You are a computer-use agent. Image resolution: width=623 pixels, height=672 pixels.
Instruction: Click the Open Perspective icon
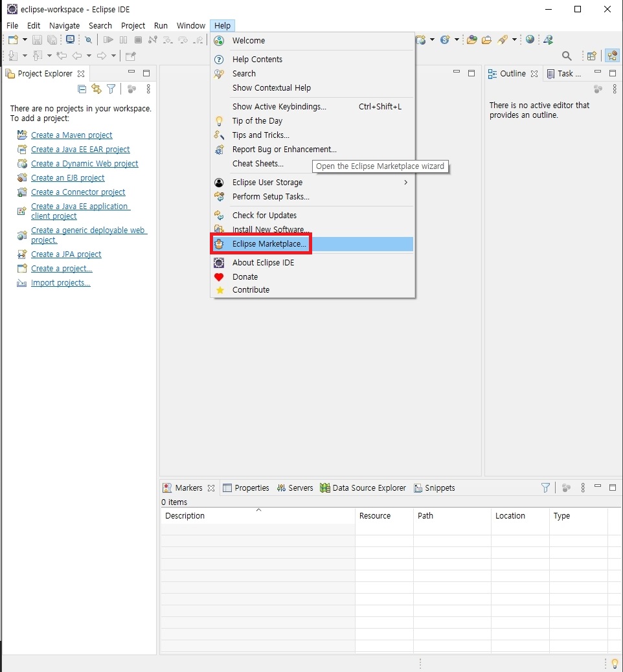point(592,56)
